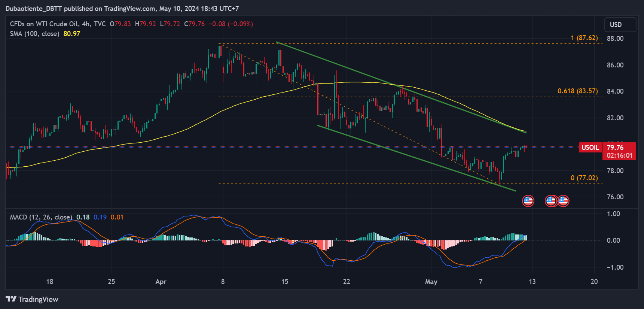Image resolution: width=644 pixels, height=309 pixels.
Task: Click the first US economic event flag icon
Action: [x=528, y=201]
